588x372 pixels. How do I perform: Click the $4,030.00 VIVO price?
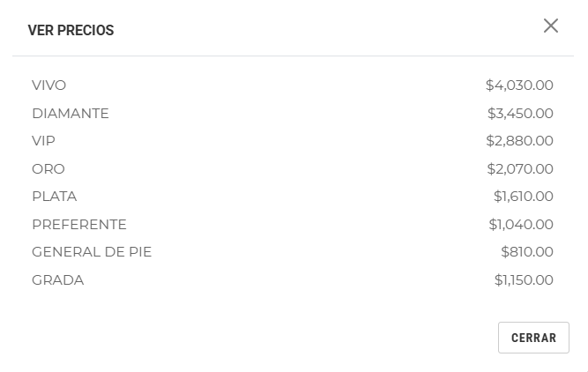pyautogui.click(x=519, y=86)
